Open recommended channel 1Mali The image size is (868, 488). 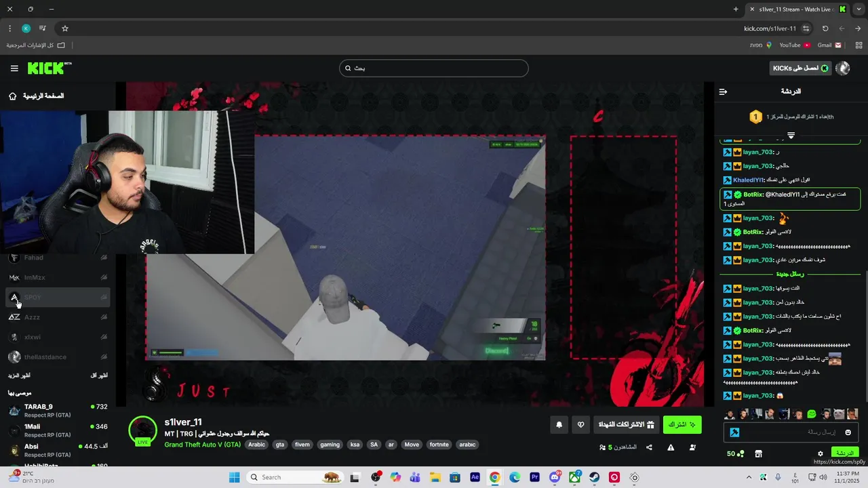pos(57,430)
